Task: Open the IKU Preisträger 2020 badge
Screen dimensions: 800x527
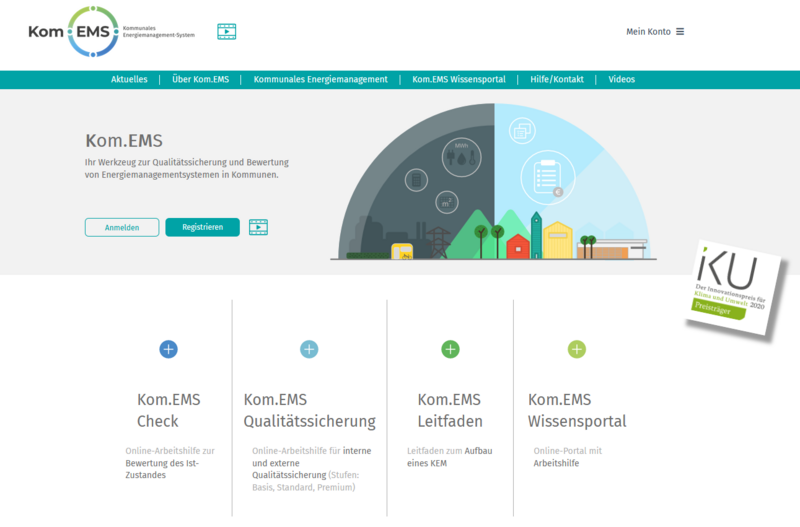Action: pyautogui.click(x=732, y=288)
